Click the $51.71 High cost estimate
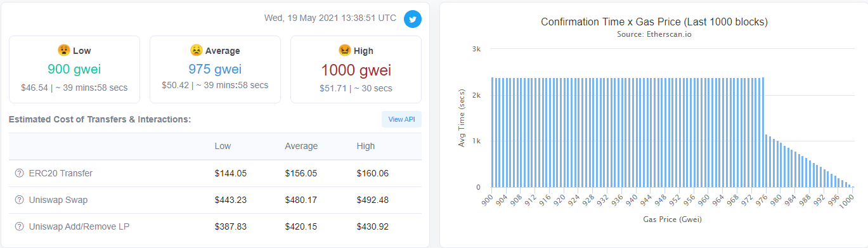The height and width of the screenshot is (248, 868). click(x=333, y=88)
